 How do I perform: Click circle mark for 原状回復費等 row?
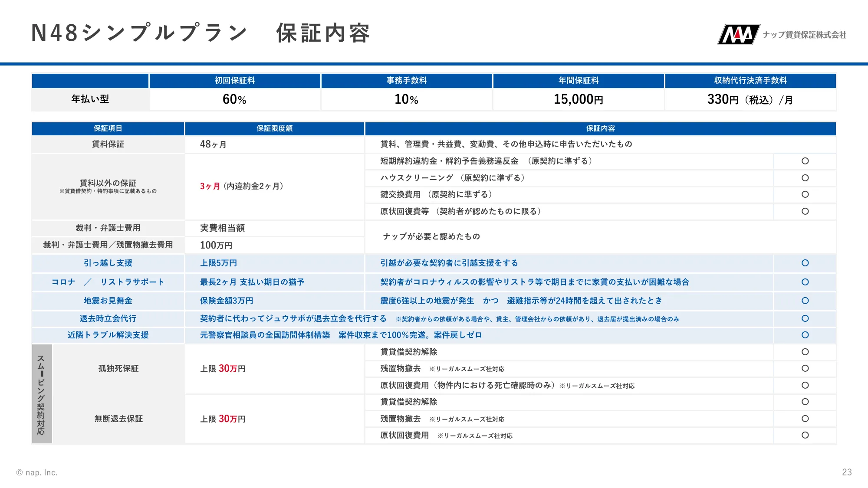click(x=805, y=211)
